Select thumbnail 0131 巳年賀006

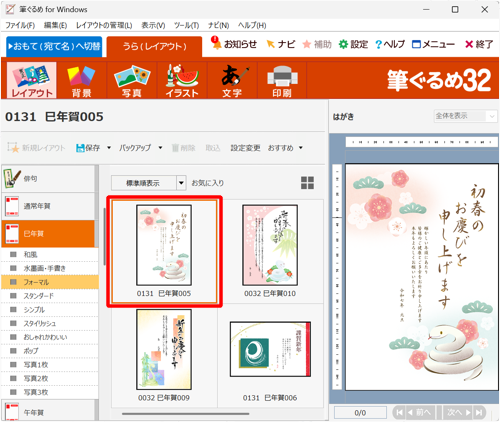pyautogui.click(x=270, y=355)
